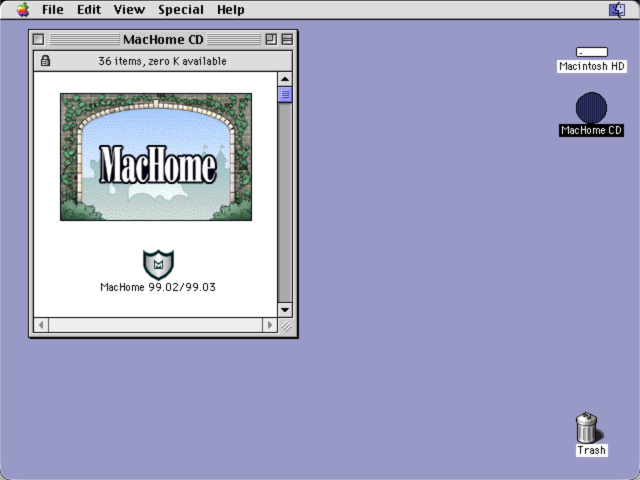
Task: Open the Apple menu
Action: coord(23,9)
